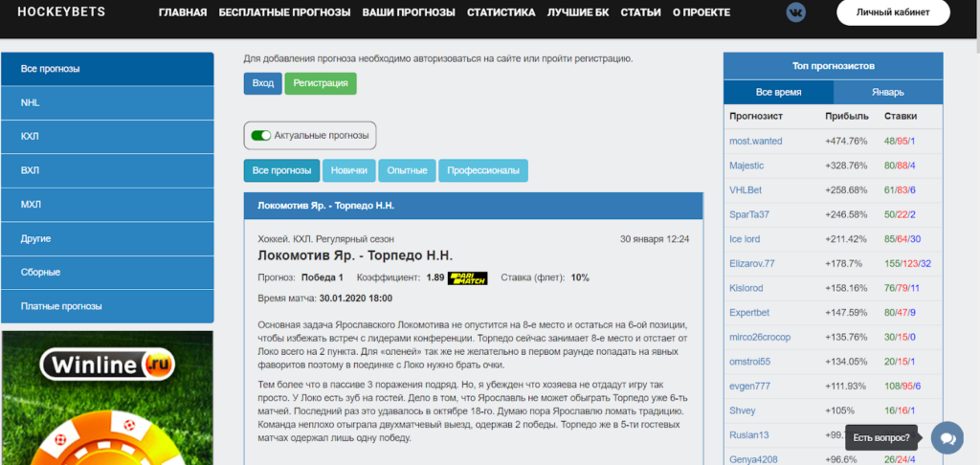The width and height of the screenshot is (980, 465).
Task: Open forecaster evgen777 profile
Action: click(x=750, y=387)
